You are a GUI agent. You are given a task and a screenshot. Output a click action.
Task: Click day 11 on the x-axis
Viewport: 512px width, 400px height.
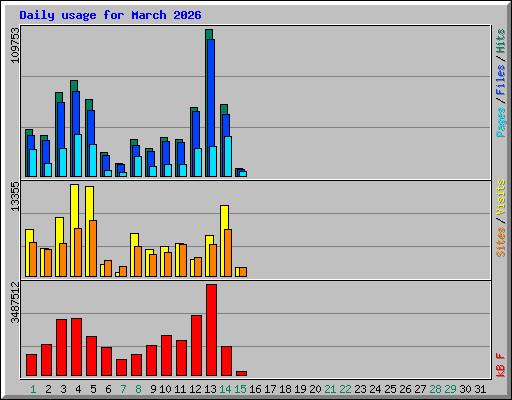tap(180, 389)
